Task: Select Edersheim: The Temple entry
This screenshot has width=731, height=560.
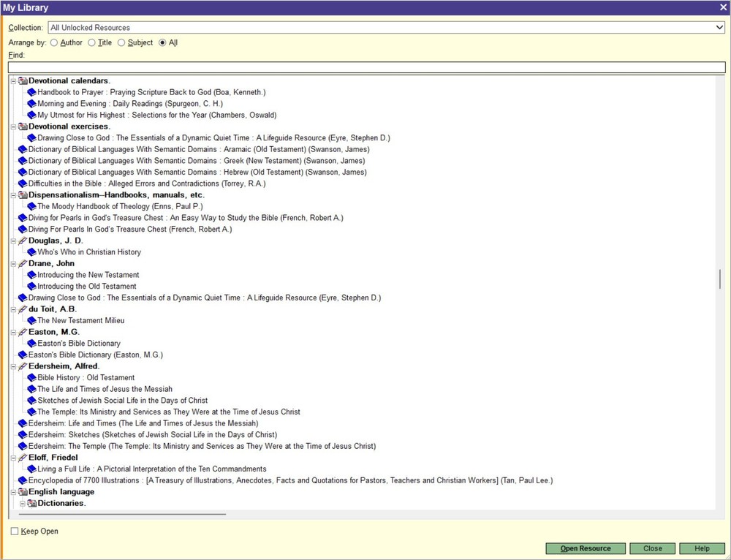Action: click(x=202, y=446)
